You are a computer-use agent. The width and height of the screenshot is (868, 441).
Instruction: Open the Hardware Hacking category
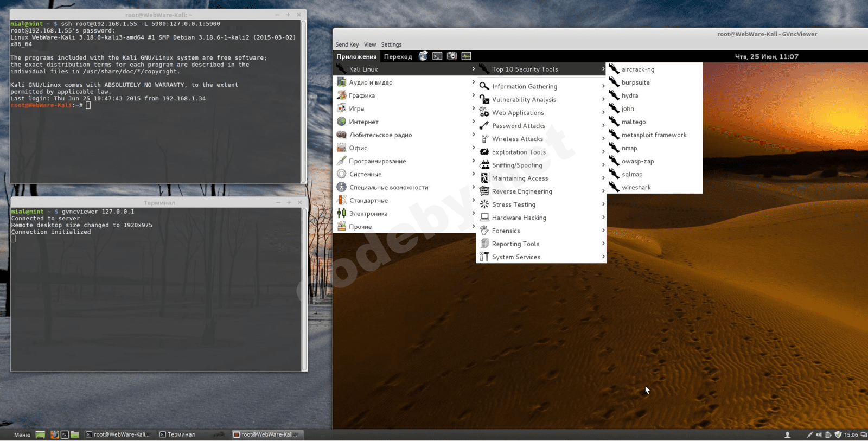pyautogui.click(x=541, y=218)
